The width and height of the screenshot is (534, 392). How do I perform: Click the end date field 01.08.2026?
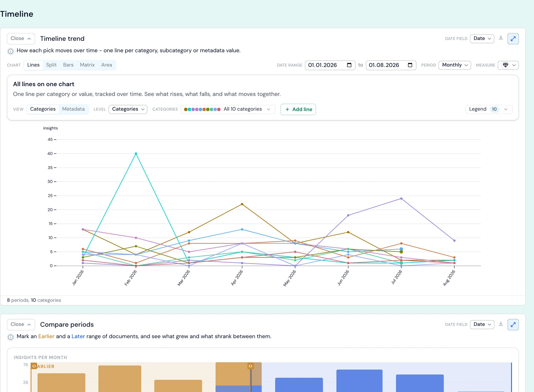pyautogui.click(x=391, y=65)
